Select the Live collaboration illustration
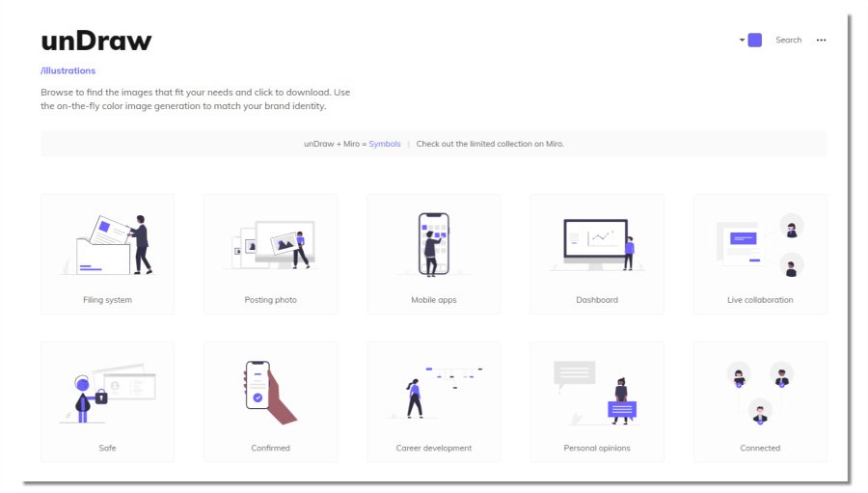This screenshot has height=493, width=868. (x=760, y=255)
